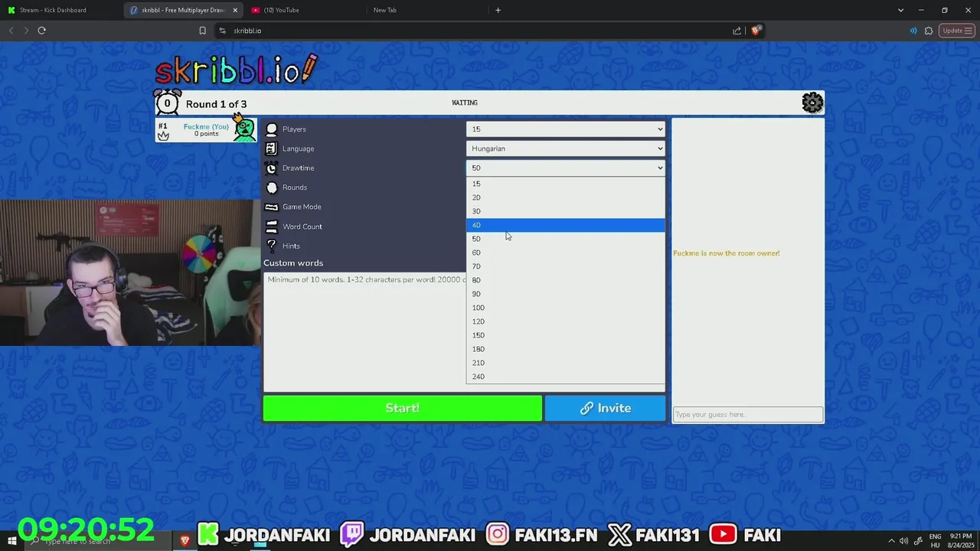Click the green player avatar

pyautogui.click(x=245, y=129)
